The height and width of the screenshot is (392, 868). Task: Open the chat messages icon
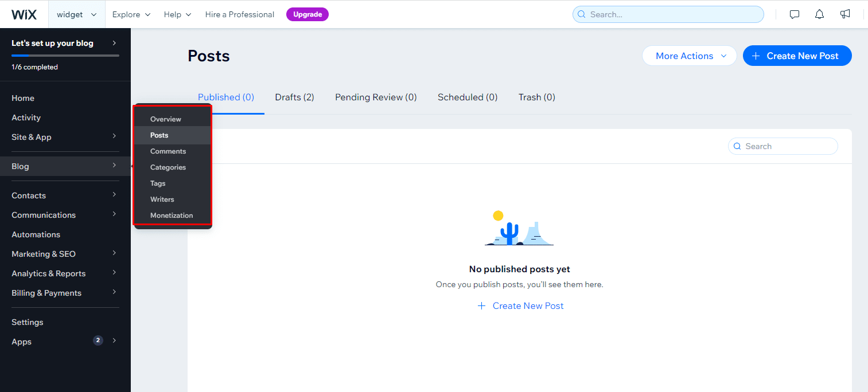coord(795,14)
